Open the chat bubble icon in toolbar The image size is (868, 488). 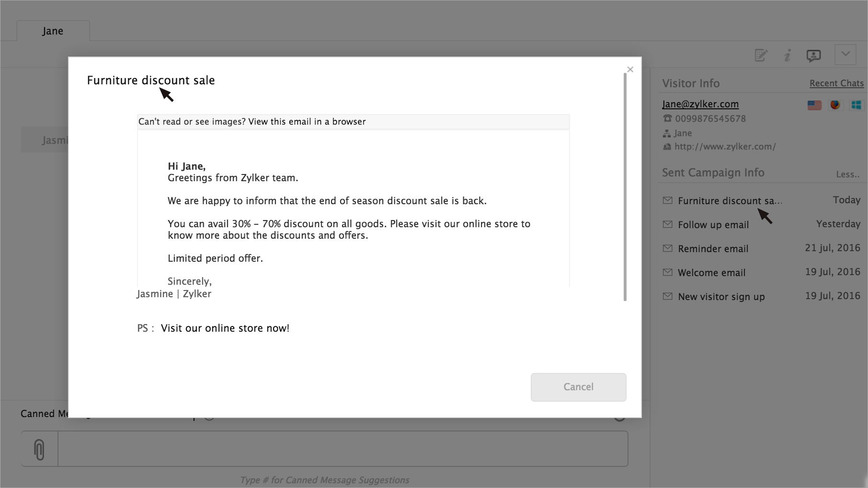coord(813,56)
